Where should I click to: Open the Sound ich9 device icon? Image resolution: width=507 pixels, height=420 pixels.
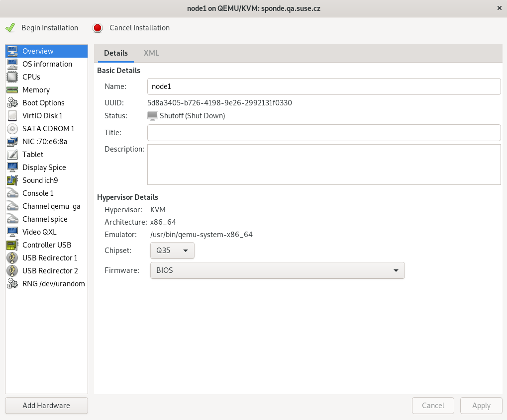point(13,180)
